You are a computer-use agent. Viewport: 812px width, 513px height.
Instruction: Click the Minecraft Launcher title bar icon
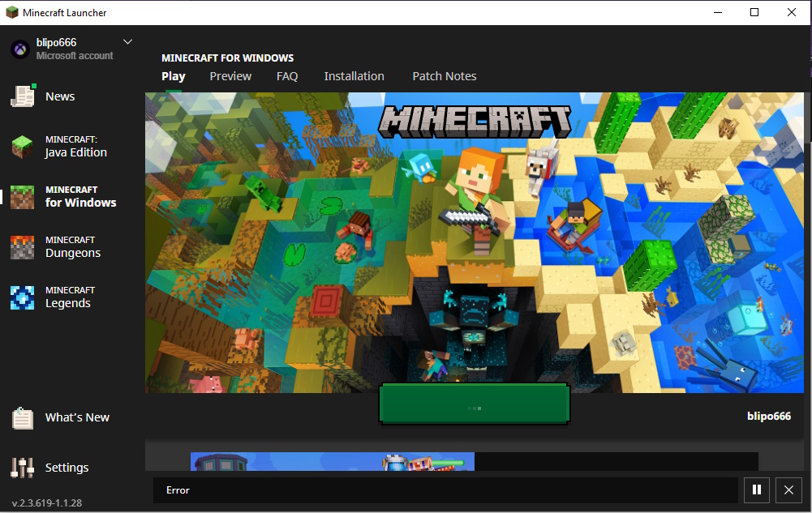[x=12, y=12]
